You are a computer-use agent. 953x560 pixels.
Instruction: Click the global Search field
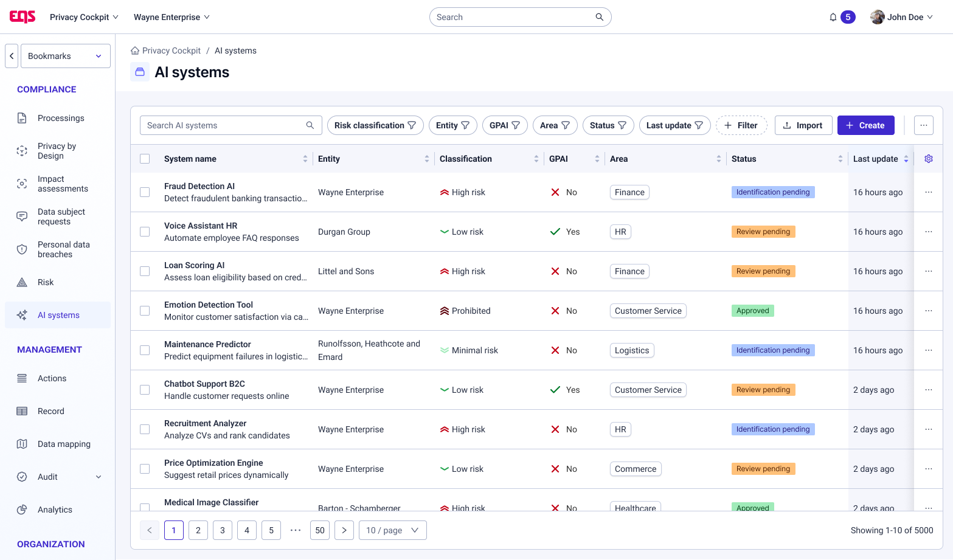(521, 17)
